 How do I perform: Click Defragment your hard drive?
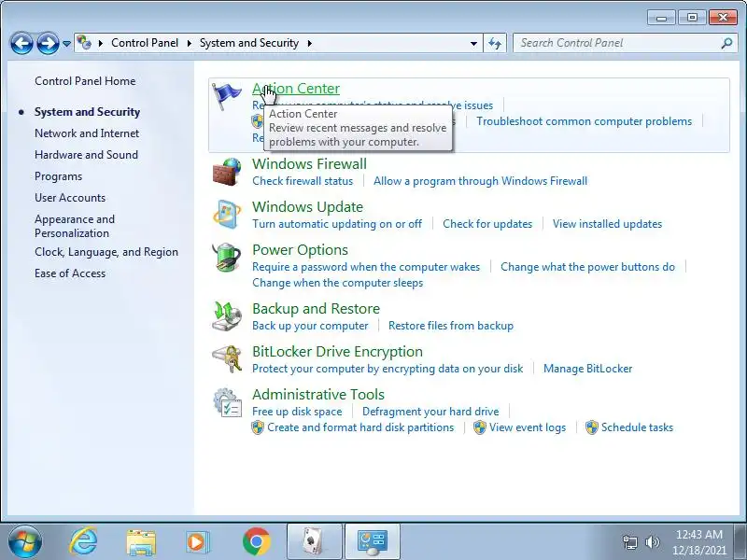coord(430,412)
